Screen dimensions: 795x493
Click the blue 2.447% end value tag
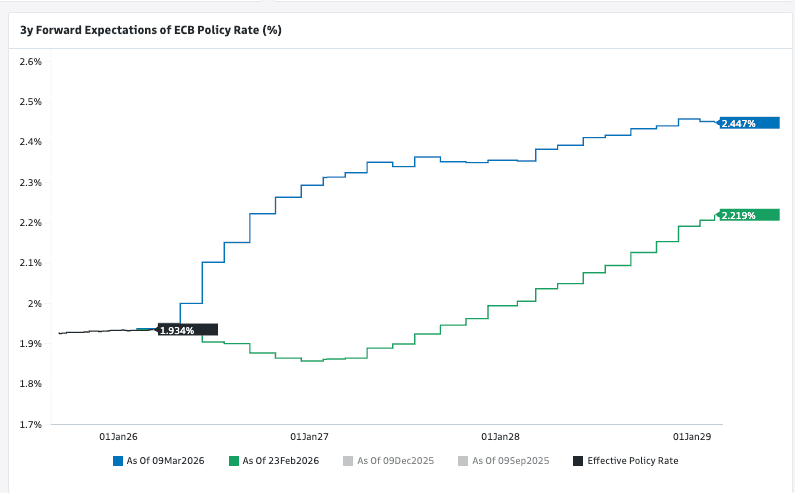pos(741,123)
